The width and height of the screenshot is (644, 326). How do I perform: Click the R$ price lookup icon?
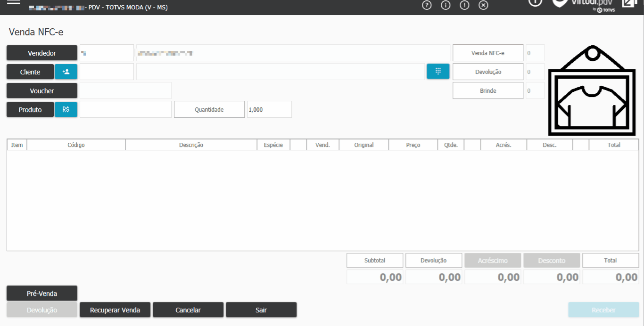(66, 109)
